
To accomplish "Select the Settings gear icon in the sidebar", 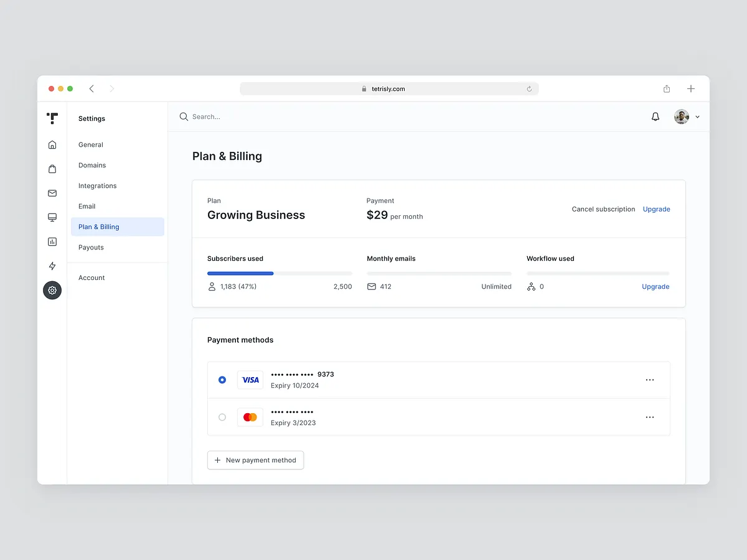I will coord(52,290).
